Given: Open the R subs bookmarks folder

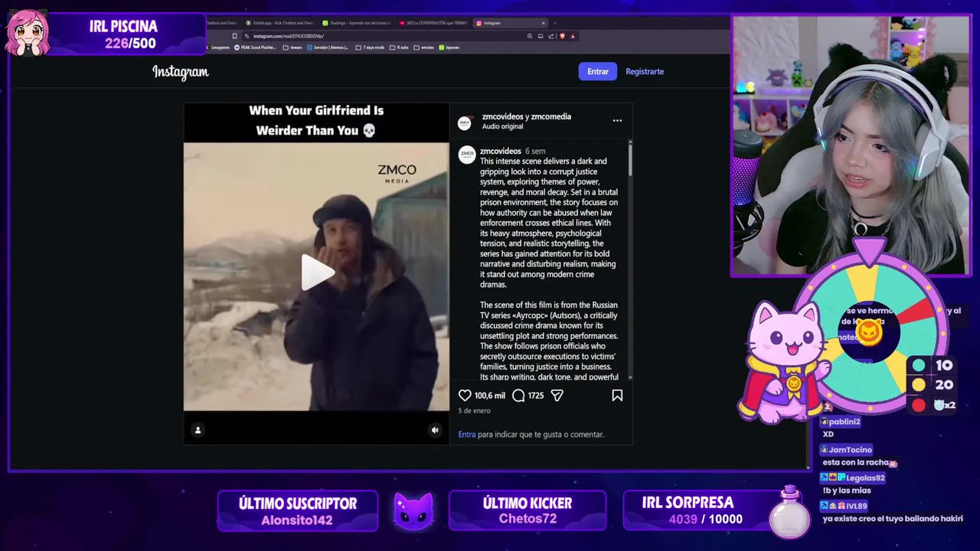Looking at the screenshot, I should pos(399,47).
